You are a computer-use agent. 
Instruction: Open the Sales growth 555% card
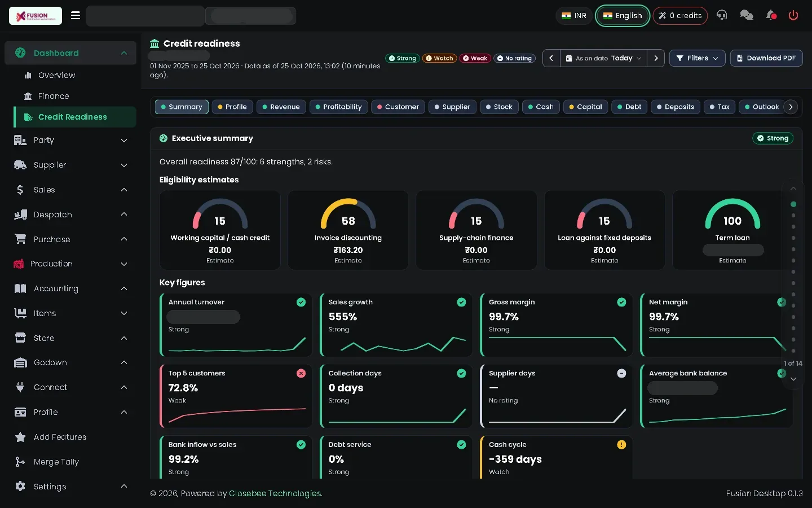[x=396, y=325]
